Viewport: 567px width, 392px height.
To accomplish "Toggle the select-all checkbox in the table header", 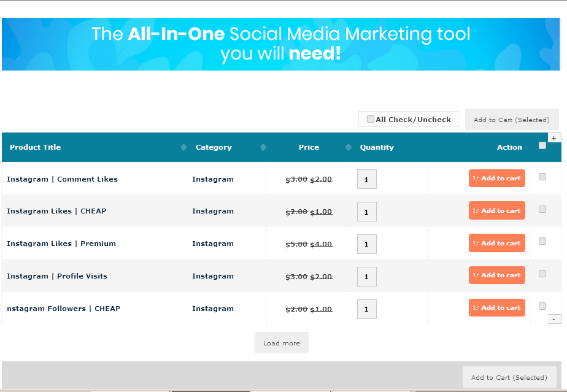I will pyautogui.click(x=542, y=145).
